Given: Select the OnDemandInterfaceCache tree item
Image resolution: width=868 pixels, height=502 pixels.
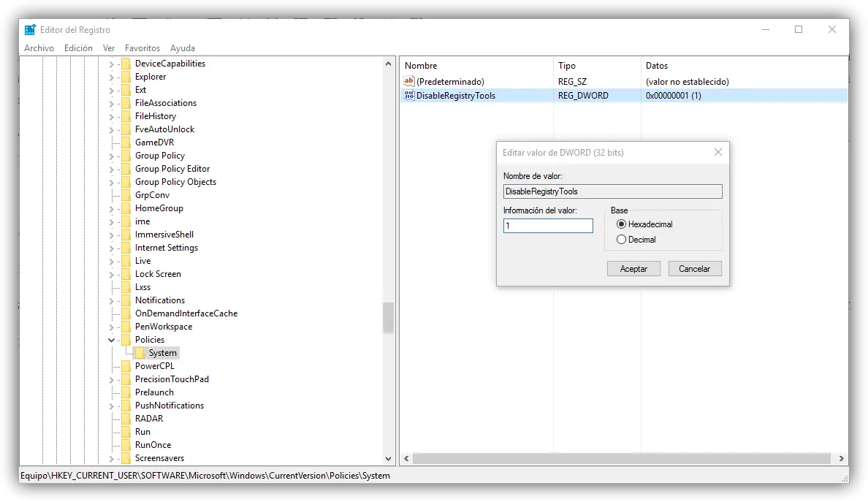Looking at the screenshot, I should point(186,313).
